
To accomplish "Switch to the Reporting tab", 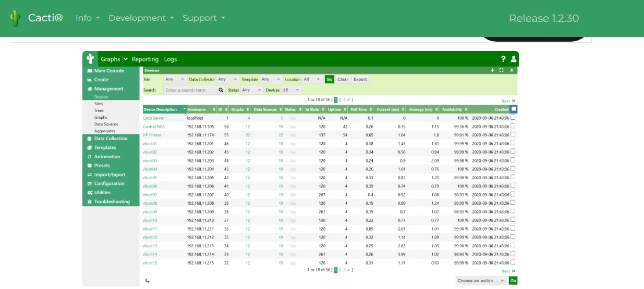I will point(145,59).
